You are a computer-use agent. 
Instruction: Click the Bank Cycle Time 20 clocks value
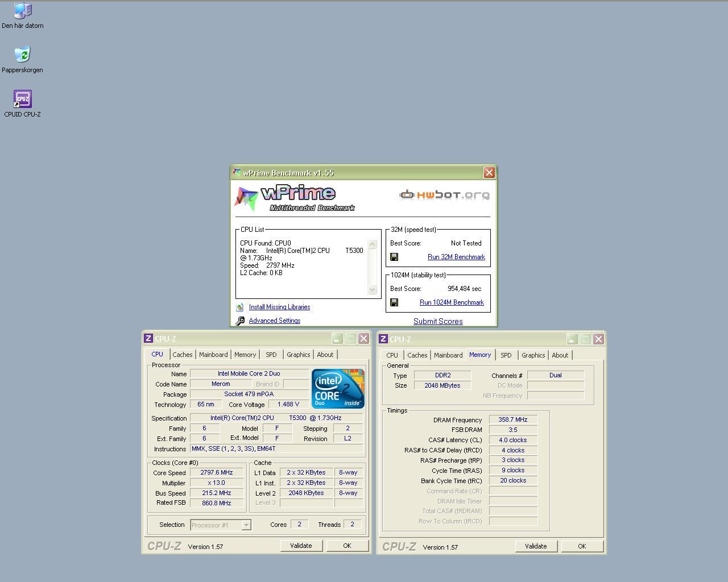pyautogui.click(x=513, y=480)
